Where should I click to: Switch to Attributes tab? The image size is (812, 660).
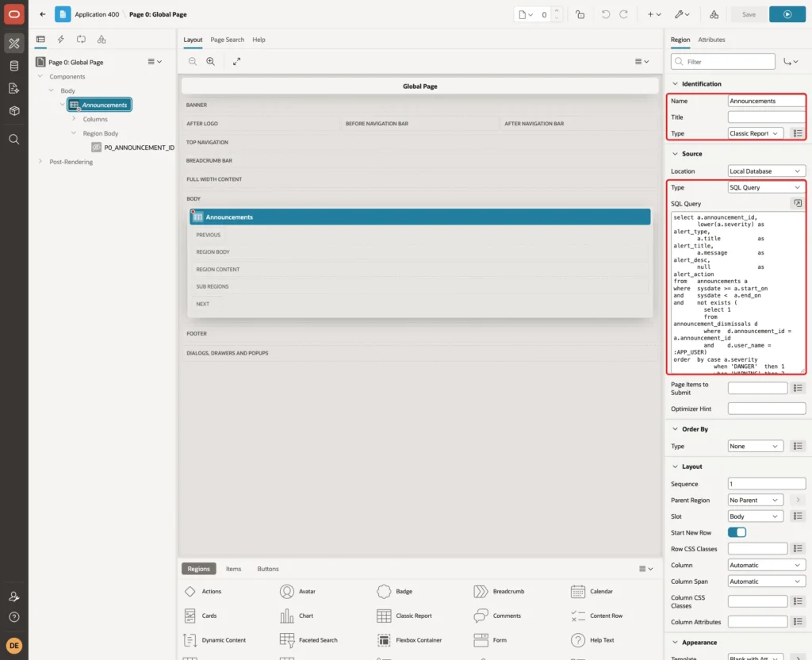(711, 40)
